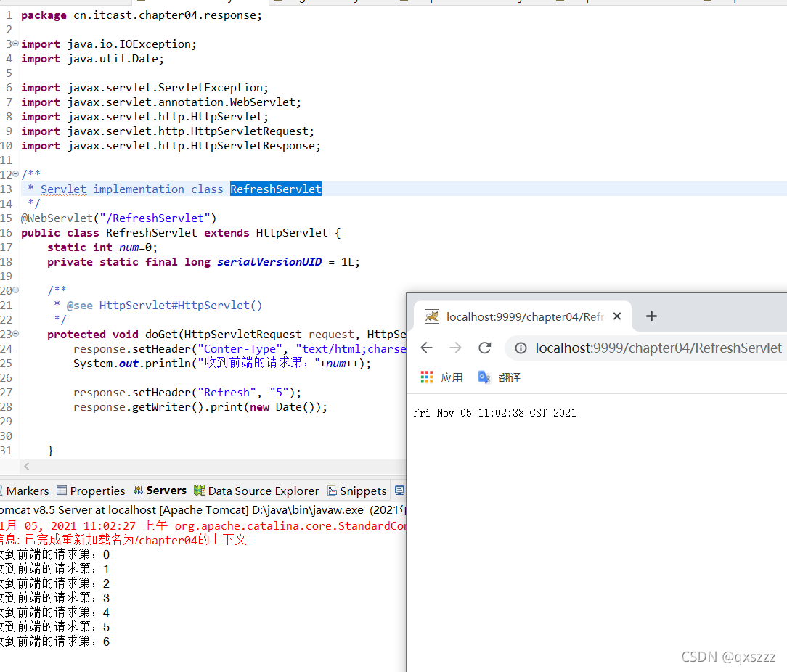Click the browser address bar URL
787x672 pixels.
(658, 348)
